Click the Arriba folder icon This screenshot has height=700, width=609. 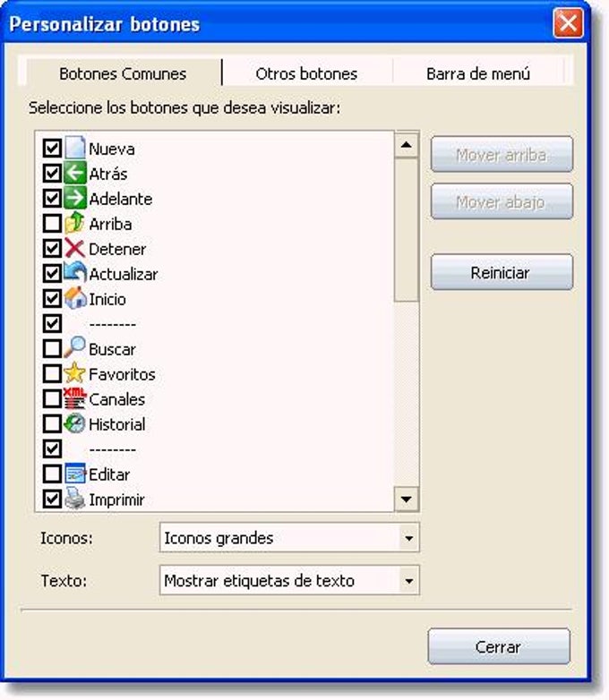[74, 223]
